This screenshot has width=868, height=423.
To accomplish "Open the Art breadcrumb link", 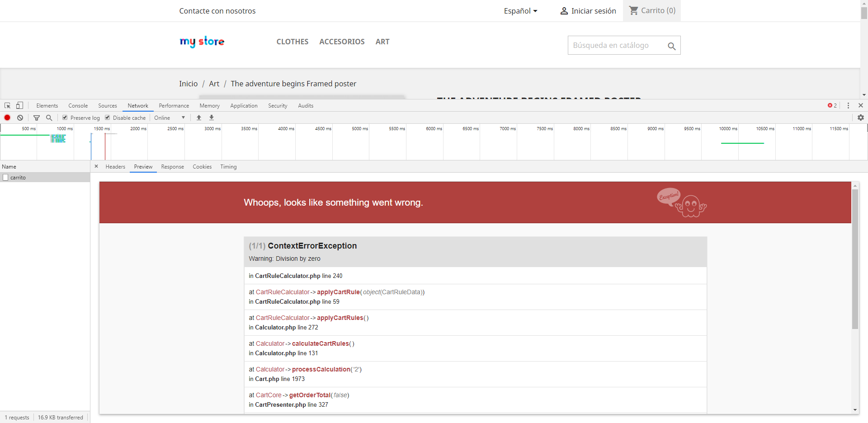I will [214, 84].
